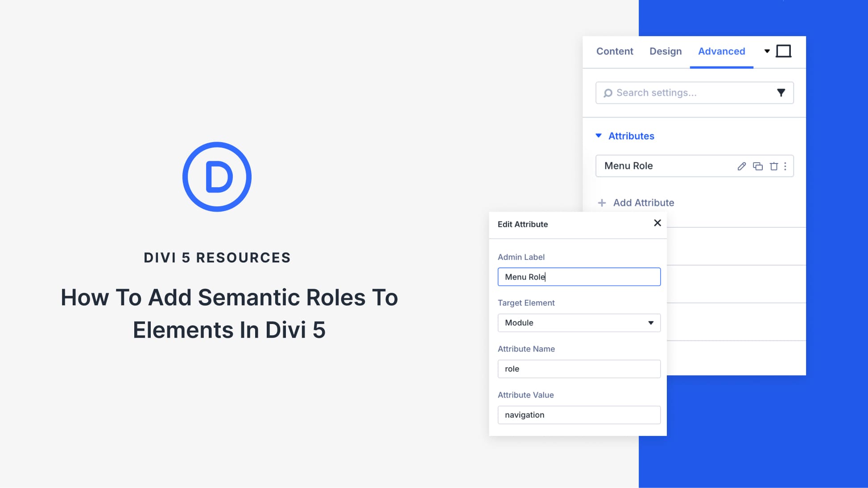Select the Menu Role attribute row

pyautogui.click(x=647, y=166)
